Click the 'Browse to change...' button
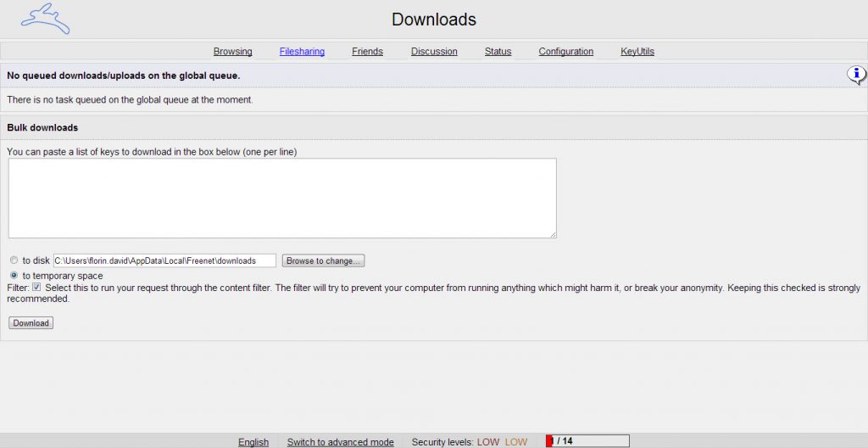 click(323, 260)
